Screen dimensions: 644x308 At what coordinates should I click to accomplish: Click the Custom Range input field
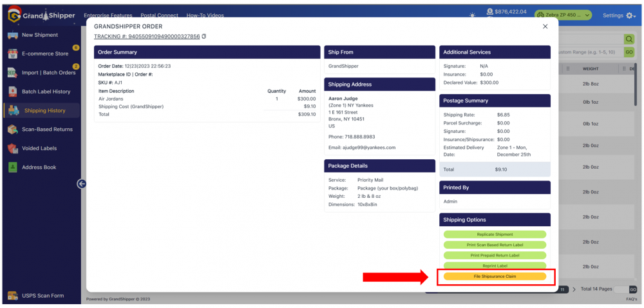point(591,52)
